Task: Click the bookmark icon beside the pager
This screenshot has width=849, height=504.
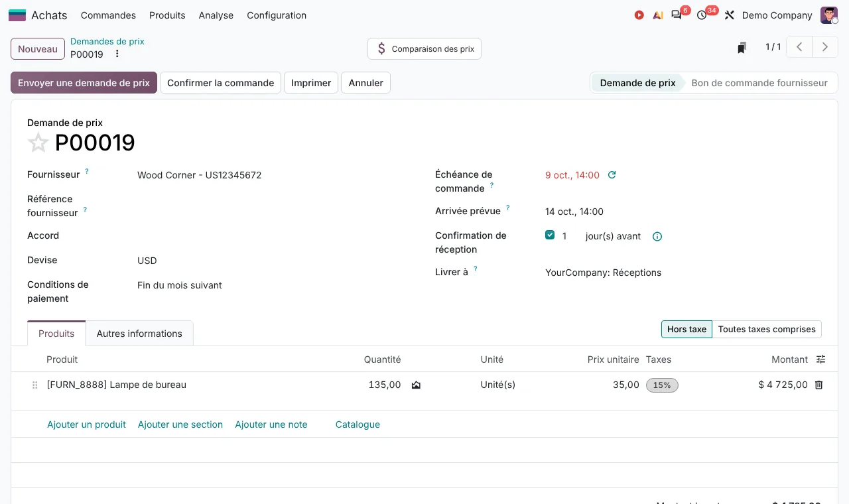Action: pyautogui.click(x=742, y=48)
